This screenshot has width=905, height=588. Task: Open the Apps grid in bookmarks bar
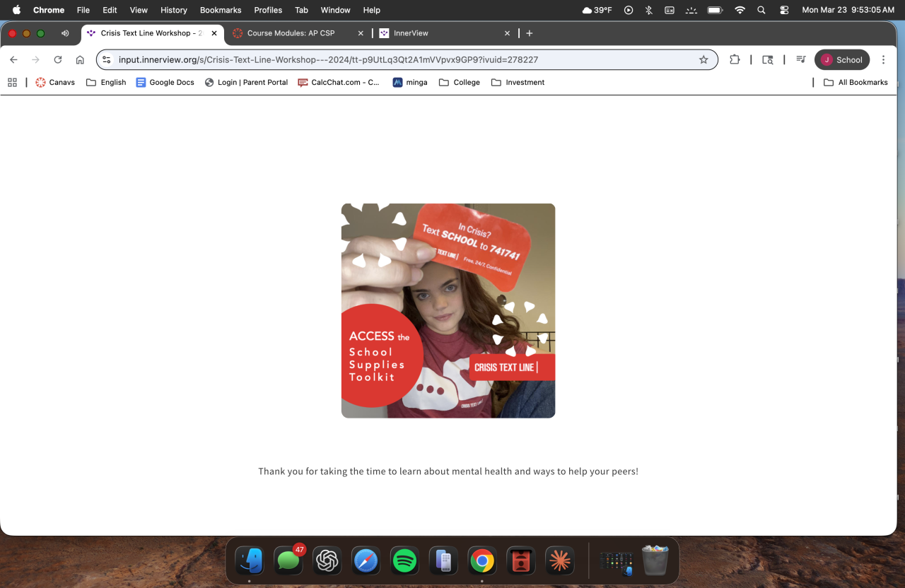click(x=12, y=83)
